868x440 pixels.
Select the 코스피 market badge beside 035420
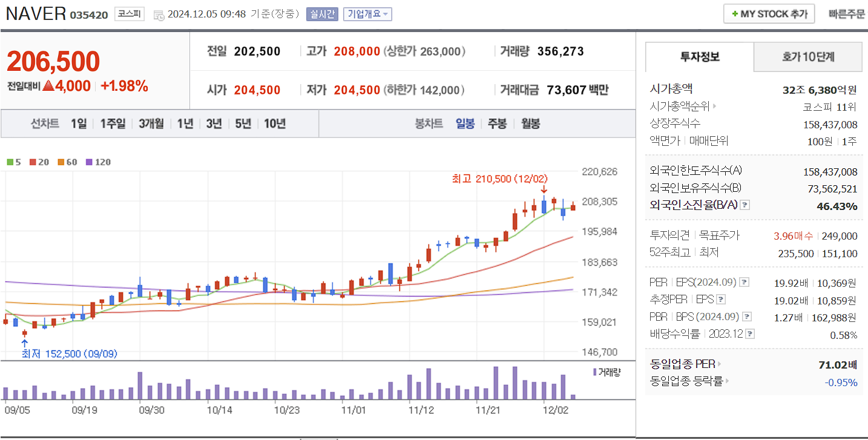click(129, 14)
